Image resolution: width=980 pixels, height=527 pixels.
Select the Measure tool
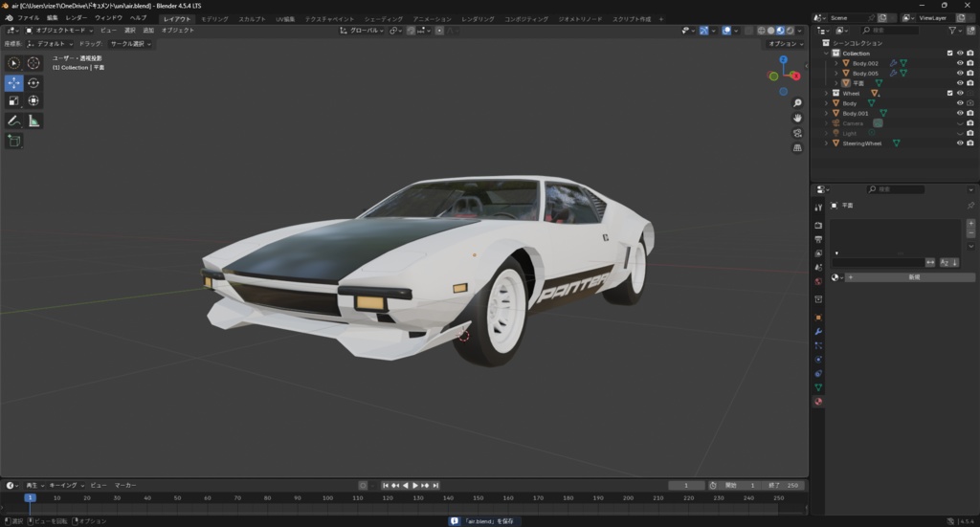coord(33,121)
